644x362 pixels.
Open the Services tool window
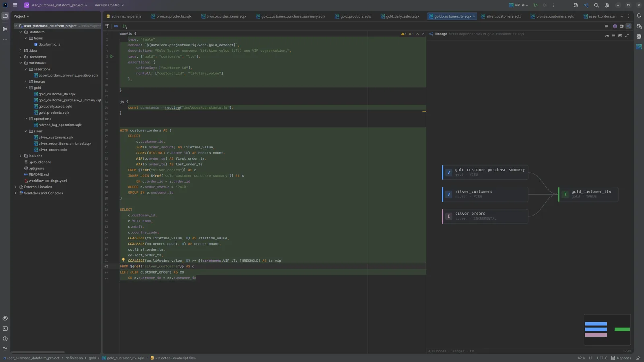point(5,318)
